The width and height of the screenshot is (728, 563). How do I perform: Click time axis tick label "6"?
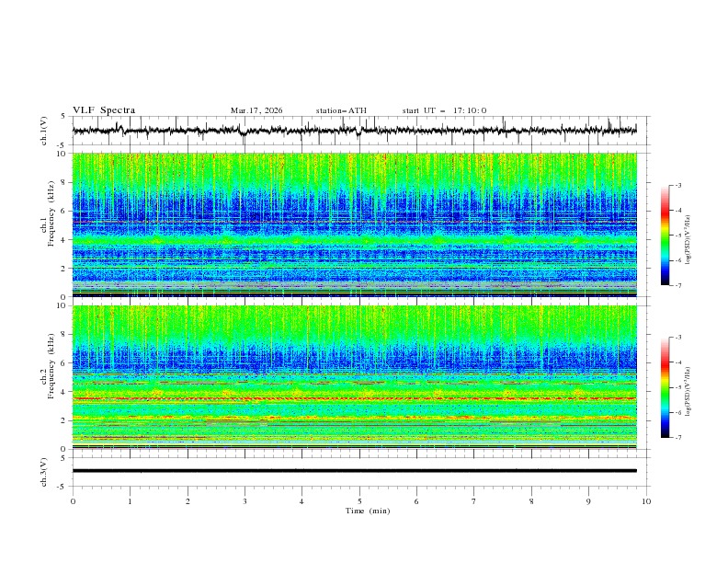[416, 501]
